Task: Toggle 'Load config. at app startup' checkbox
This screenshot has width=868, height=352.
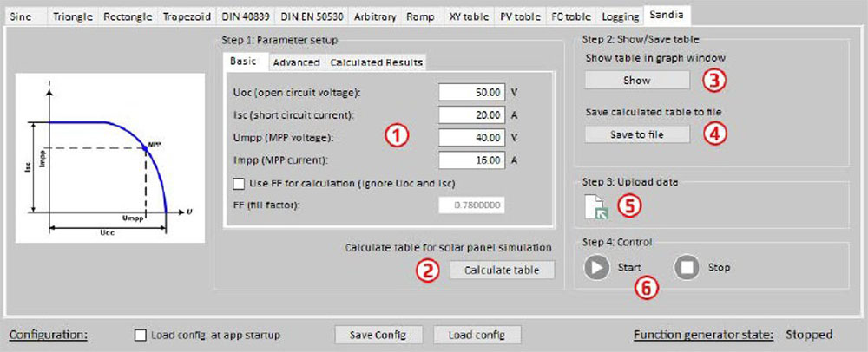Action: tap(141, 335)
